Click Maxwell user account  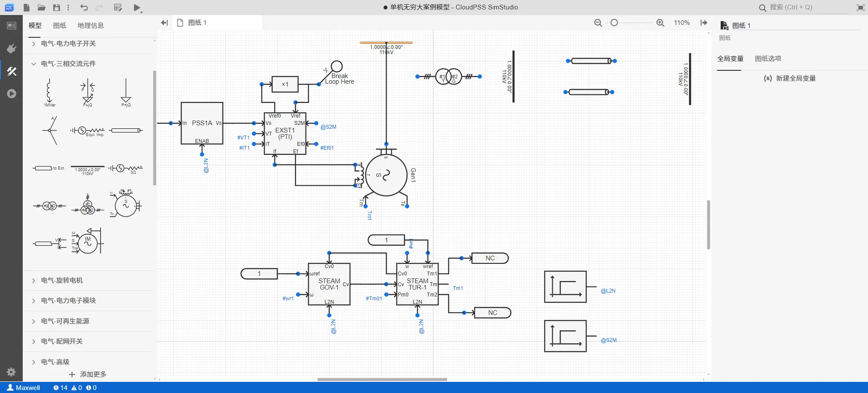coord(24,387)
